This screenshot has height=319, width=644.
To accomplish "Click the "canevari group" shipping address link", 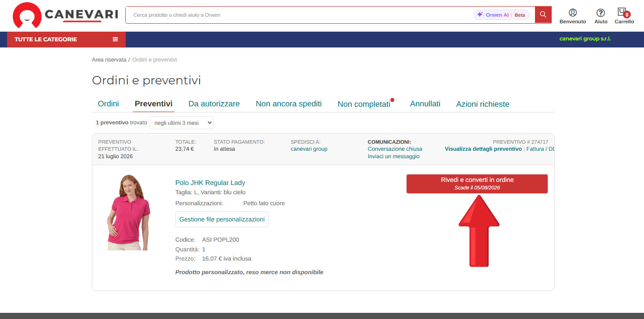I will tap(309, 149).
